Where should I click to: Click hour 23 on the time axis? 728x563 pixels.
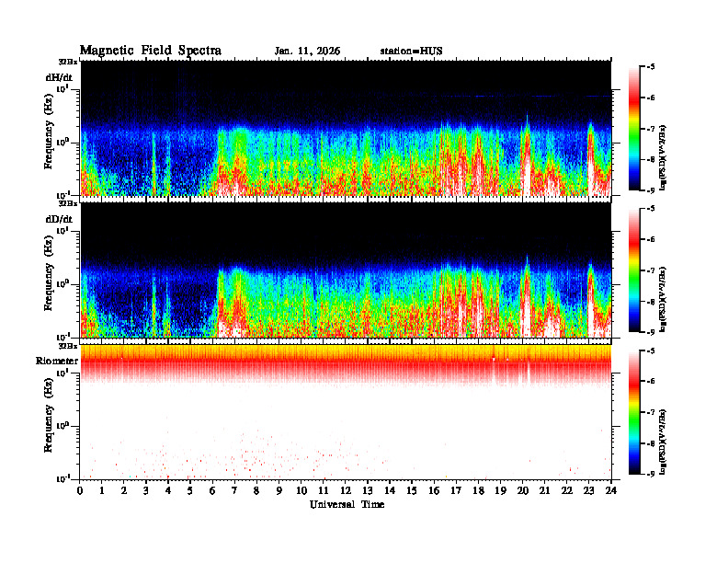(589, 490)
